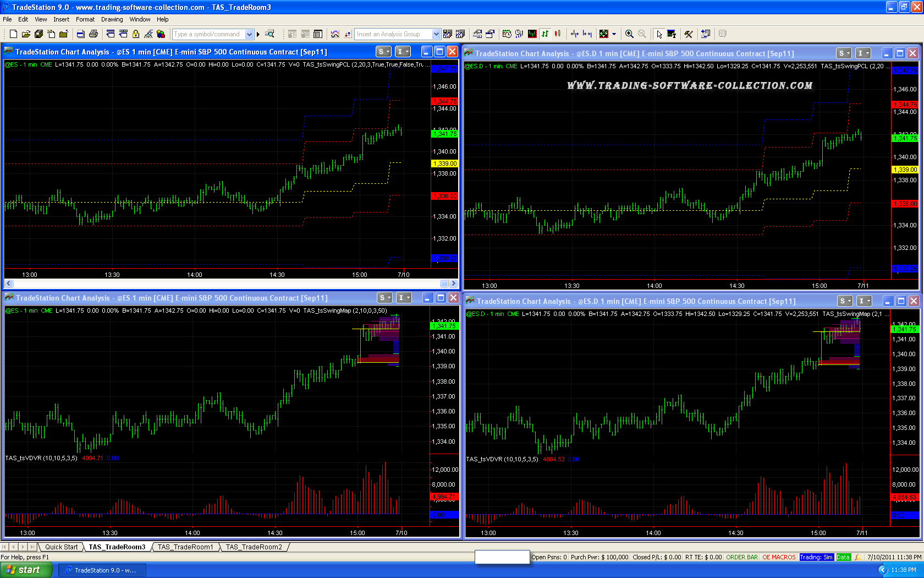Viewport: 924px width, 578px height.
Task: Switch to candlestick chart style icon
Action: tap(558, 34)
